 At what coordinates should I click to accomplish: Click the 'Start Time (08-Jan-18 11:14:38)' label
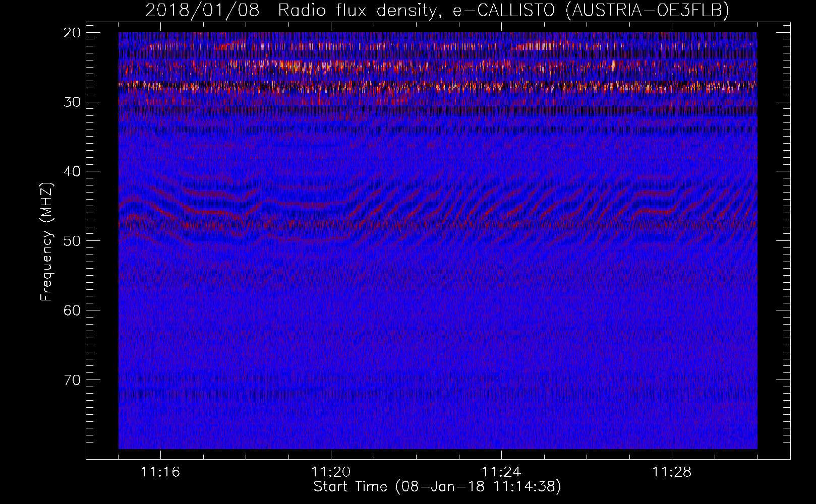(x=437, y=487)
